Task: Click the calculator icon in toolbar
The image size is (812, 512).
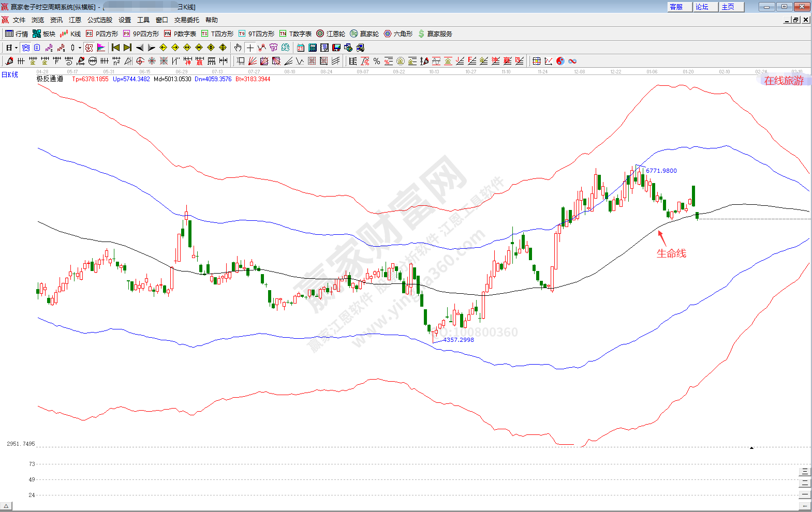Action: pos(312,48)
